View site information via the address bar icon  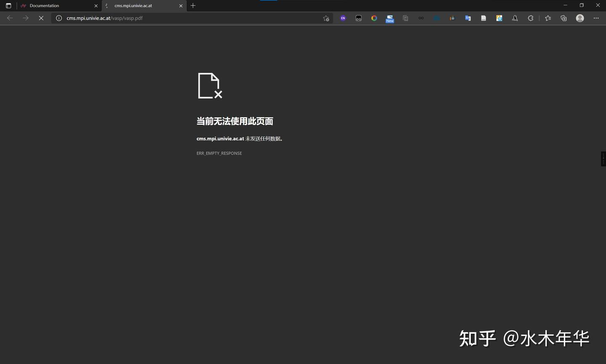(x=58, y=18)
